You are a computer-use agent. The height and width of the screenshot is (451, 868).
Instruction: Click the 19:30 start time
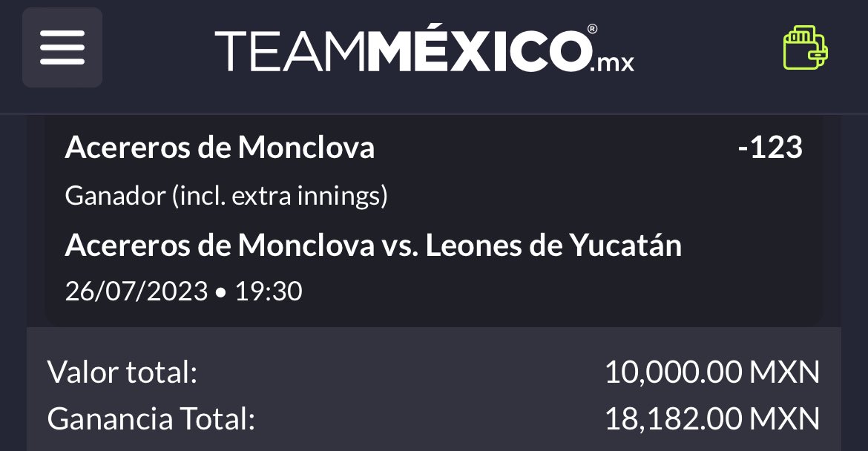(269, 291)
